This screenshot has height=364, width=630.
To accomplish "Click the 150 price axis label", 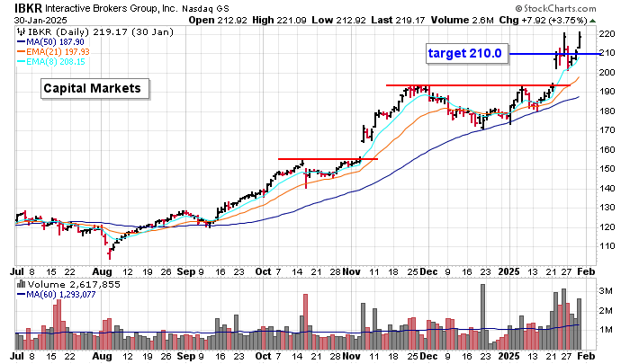I will [x=607, y=169].
